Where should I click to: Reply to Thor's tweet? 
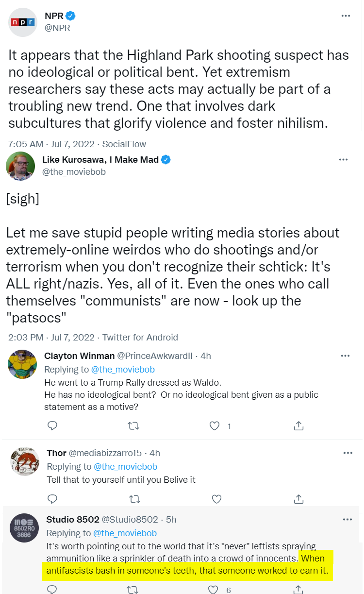click(53, 499)
